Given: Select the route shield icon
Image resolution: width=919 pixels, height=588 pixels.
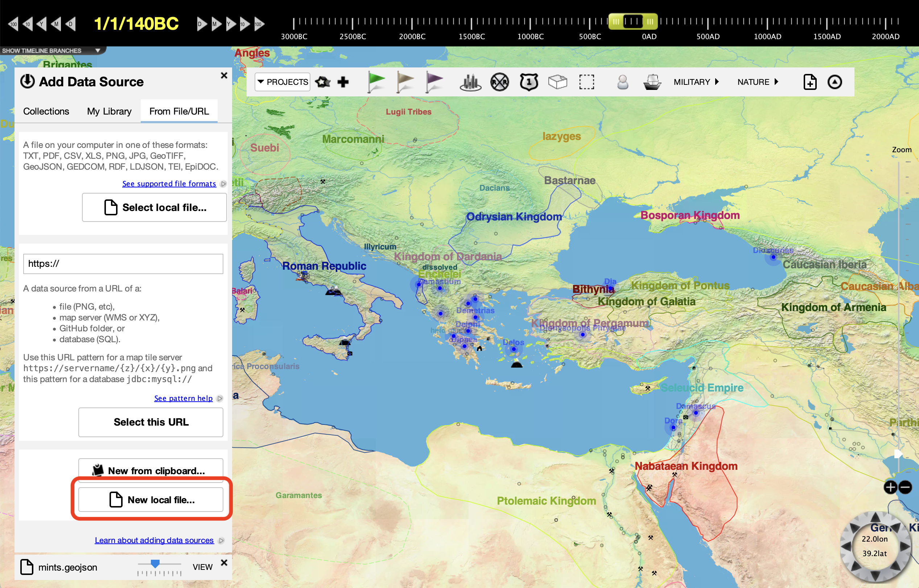Looking at the screenshot, I should [x=529, y=82].
